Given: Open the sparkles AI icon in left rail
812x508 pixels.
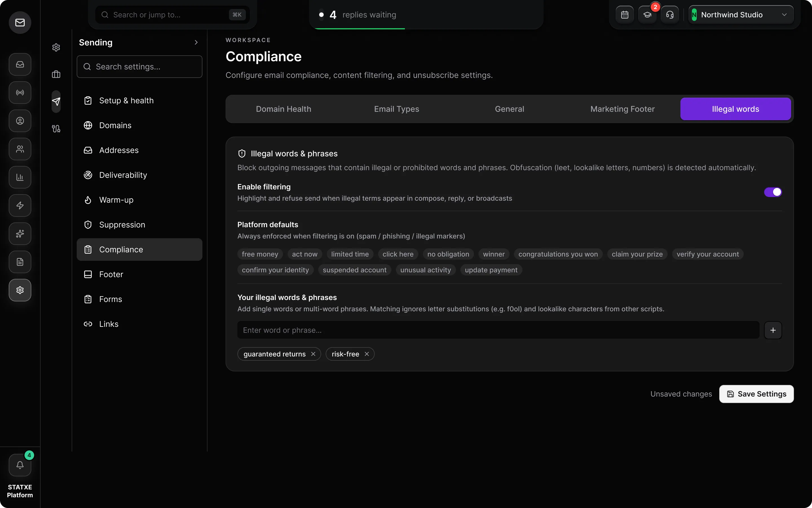Looking at the screenshot, I should click(20, 233).
